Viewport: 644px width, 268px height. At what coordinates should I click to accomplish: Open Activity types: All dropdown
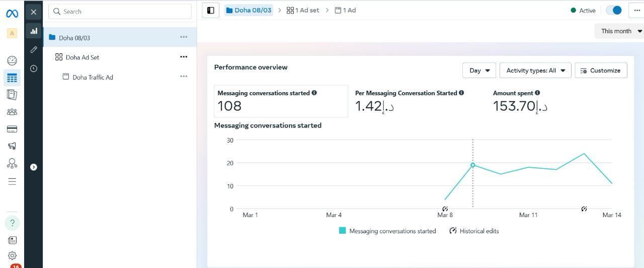(535, 71)
